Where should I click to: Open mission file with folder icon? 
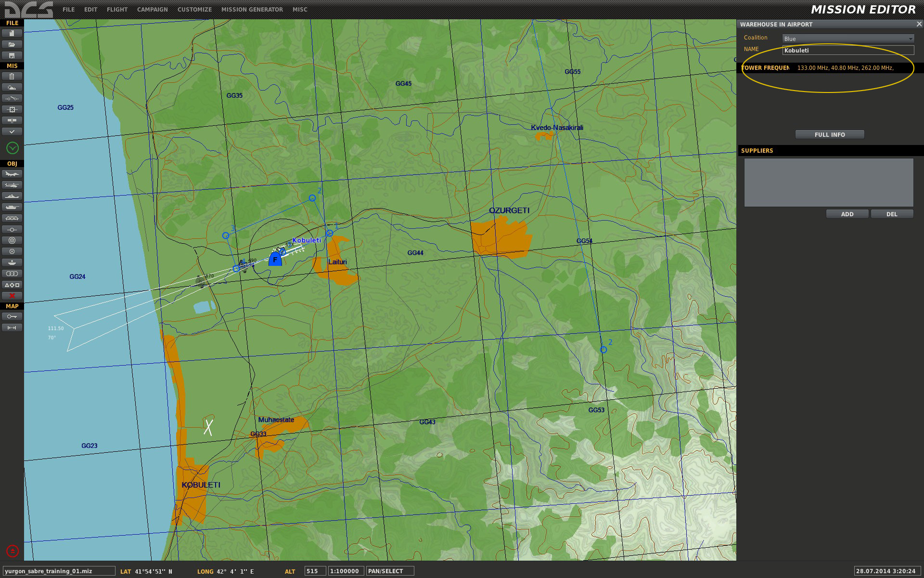(12, 44)
